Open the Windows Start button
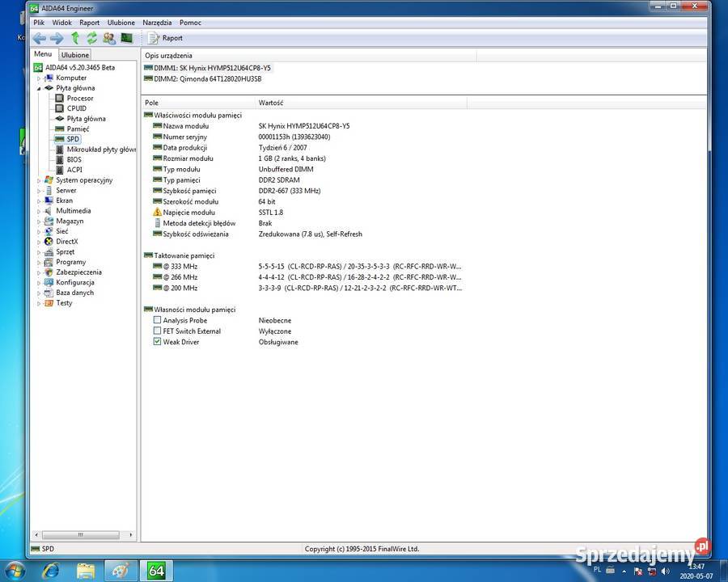Image resolution: width=728 pixels, height=582 pixels. (14, 571)
